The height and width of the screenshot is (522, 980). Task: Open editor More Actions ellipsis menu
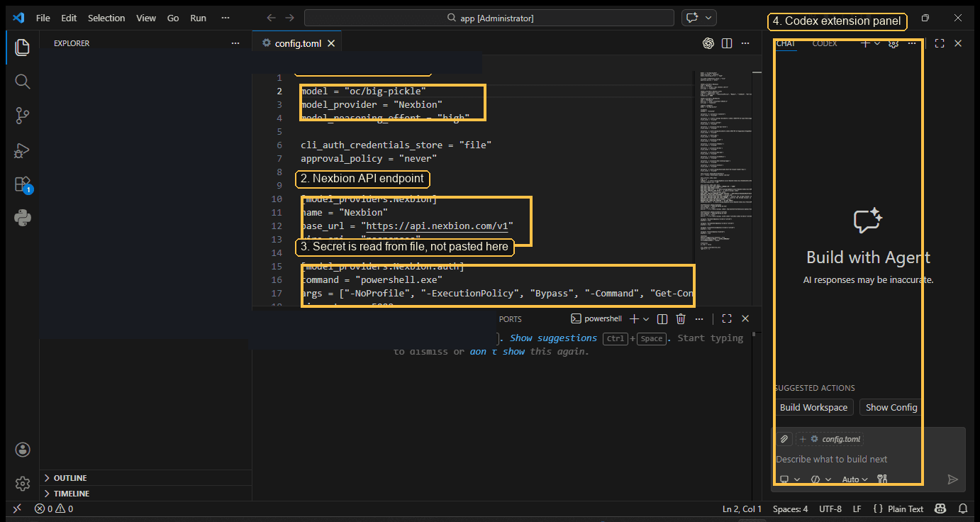point(745,43)
